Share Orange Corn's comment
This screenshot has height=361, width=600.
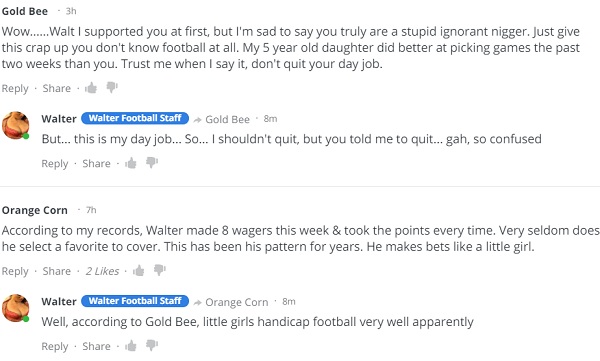coord(57,271)
